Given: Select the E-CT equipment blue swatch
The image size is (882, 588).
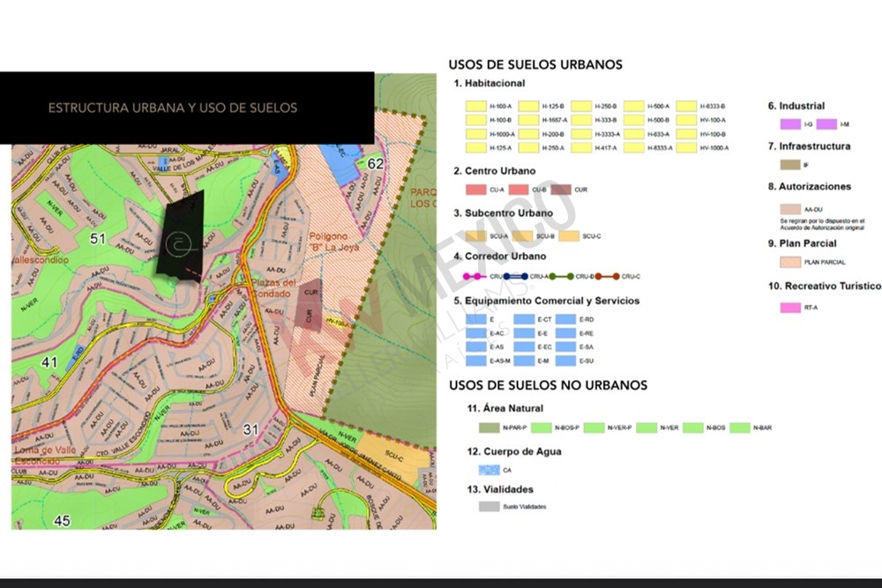Looking at the screenshot, I should point(524,319).
